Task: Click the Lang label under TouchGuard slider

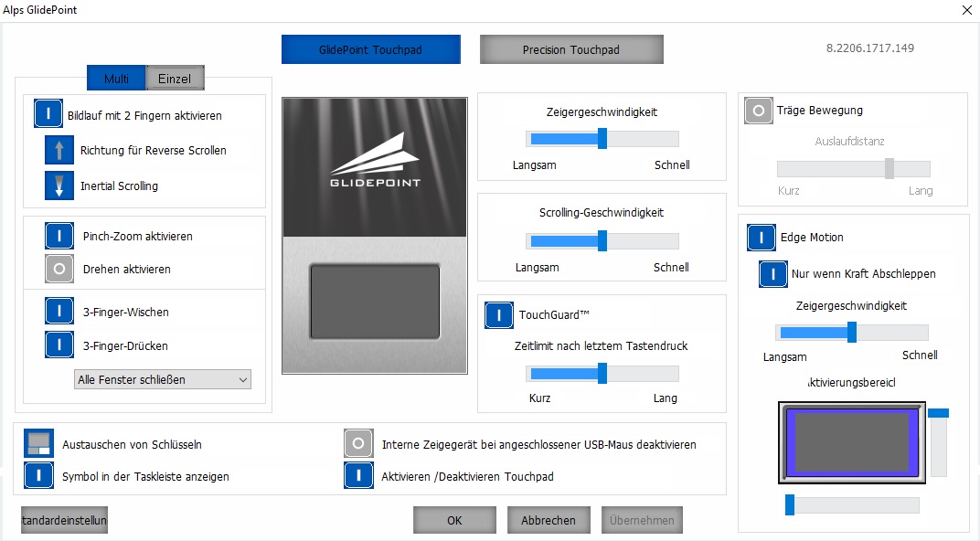Action: [665, 398]
